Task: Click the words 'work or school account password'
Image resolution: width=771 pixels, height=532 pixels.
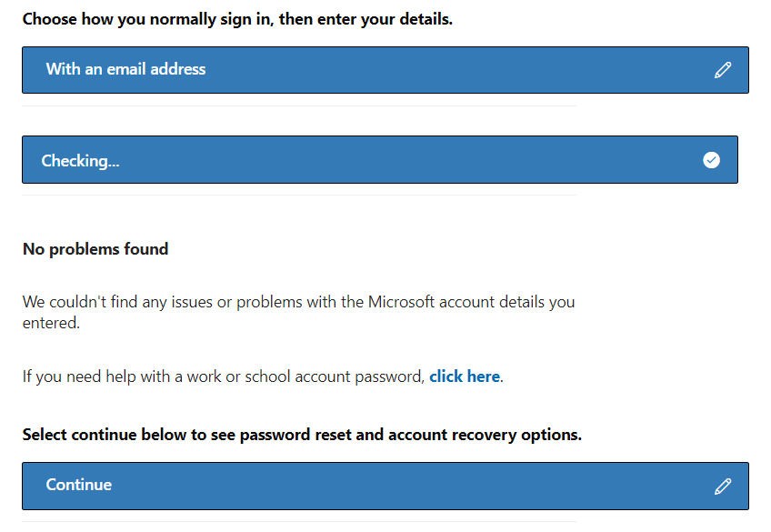Action: pyautogui.click(x=305, y=376)
